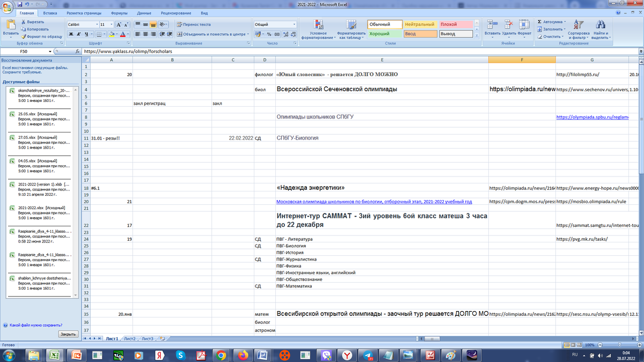Select column F header

tap(522, 60)
